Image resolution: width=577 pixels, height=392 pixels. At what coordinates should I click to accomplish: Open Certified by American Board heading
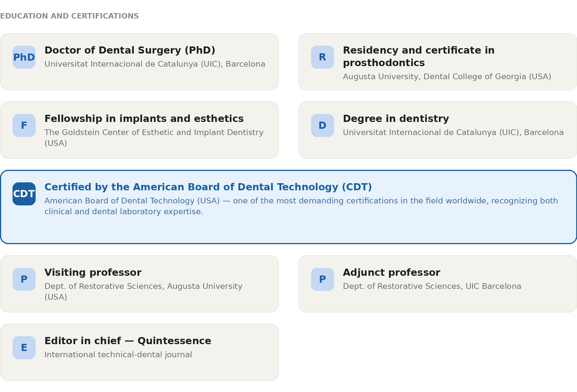[208, 187]
